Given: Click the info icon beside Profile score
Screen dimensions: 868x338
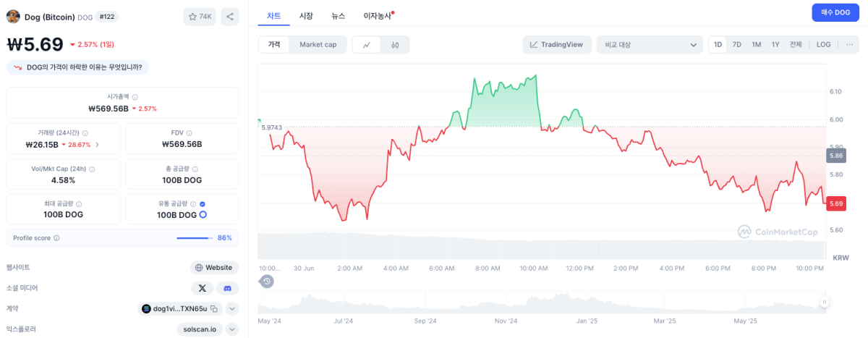Looking at the screenshot, I should tap(56, 237).
